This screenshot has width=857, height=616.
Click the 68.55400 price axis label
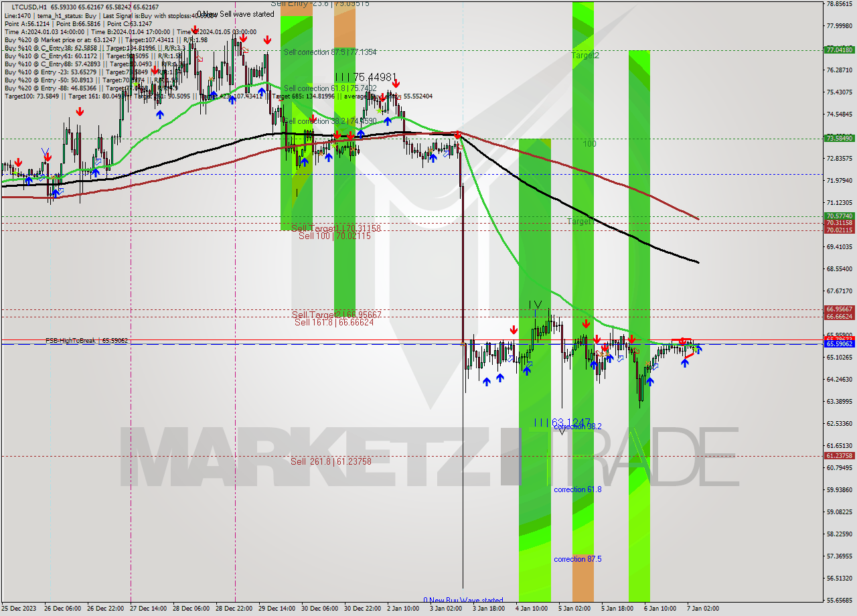point(840,268)
